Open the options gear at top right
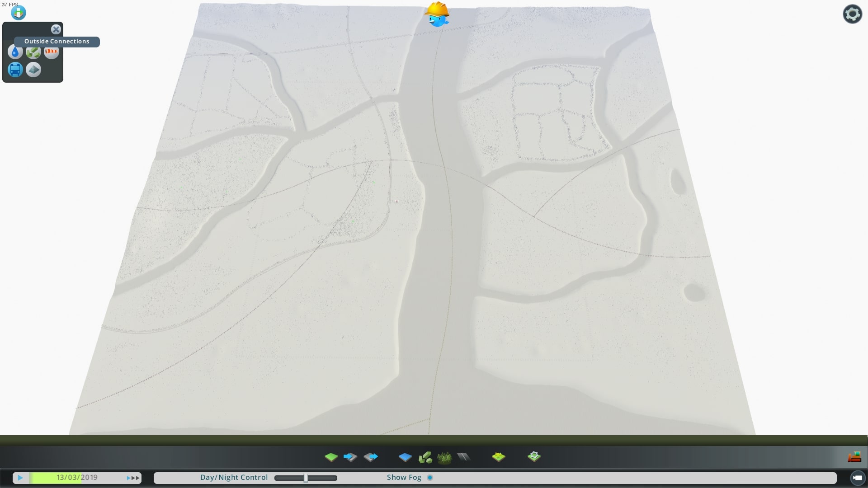Image resolution: width=868 pixels, height=488 pixels. (x=852, y=14)
